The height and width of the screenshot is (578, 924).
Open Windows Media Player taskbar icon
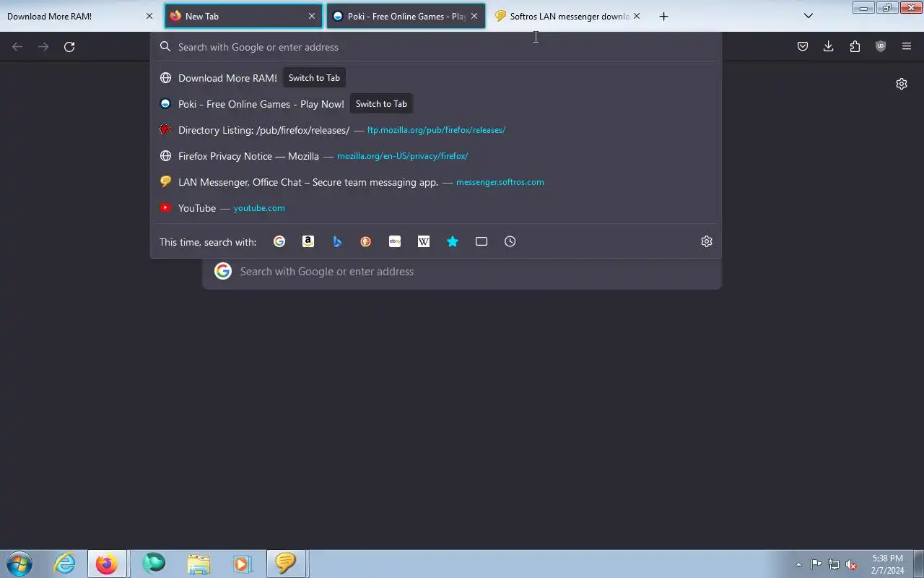pos(242,564)
